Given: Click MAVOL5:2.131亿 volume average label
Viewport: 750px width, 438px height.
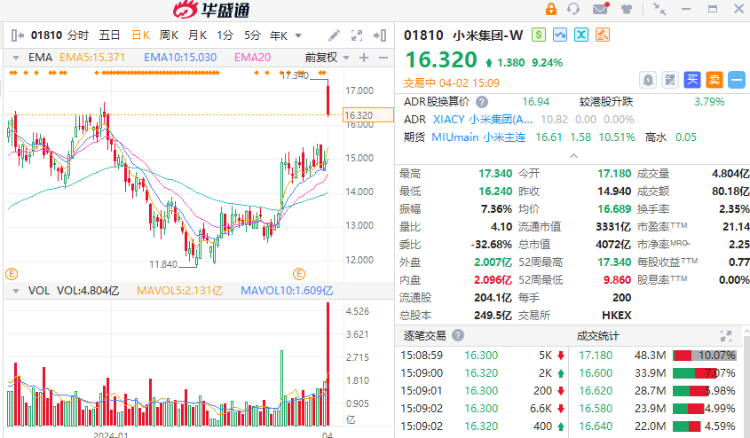Looking at the screenshot, I should click(179, 291).
